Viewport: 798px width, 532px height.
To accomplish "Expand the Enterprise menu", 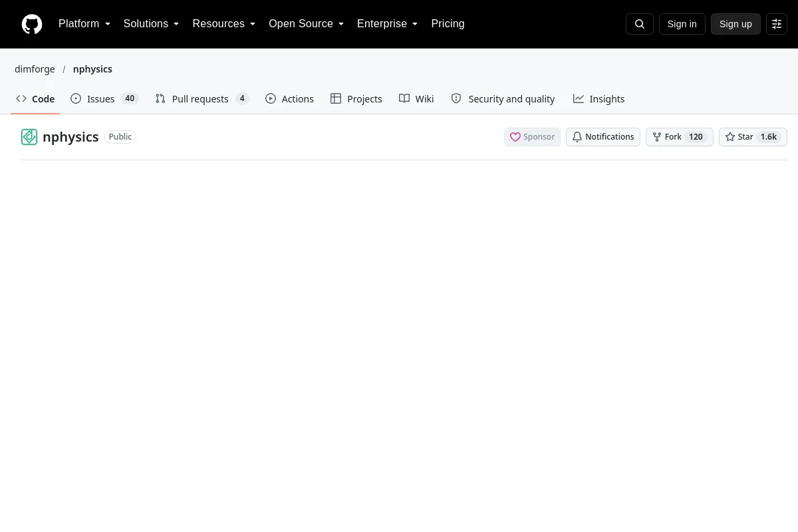I will (388, 24).
